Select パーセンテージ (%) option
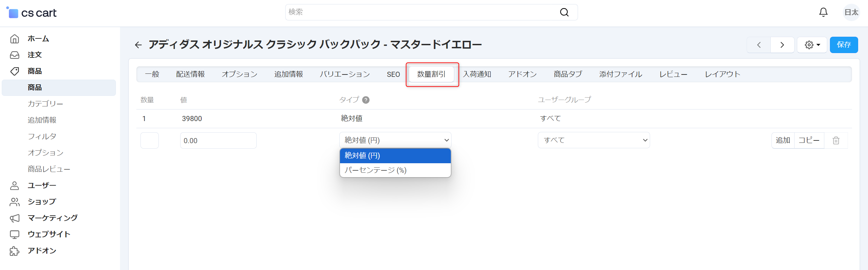Screen dimensions: 868x270 (375, 170)
